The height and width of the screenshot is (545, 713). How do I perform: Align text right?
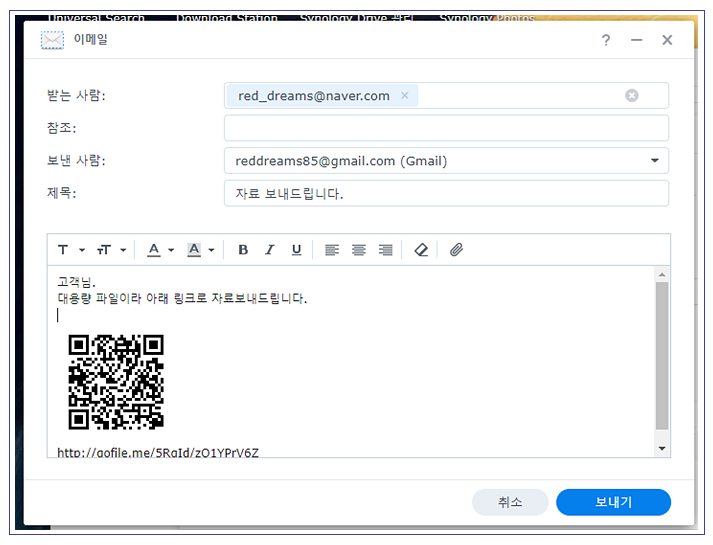click(x=386, y=250)
